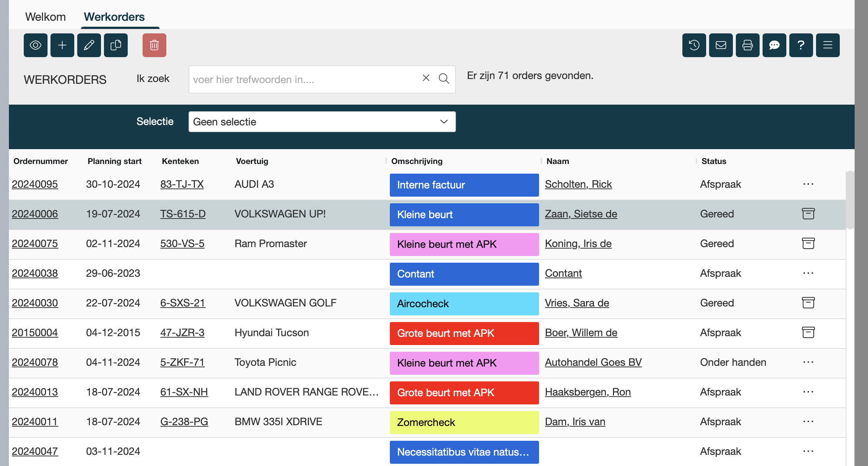Switch to the Welkom tab

pyautogui.click(x=45, y=17)
